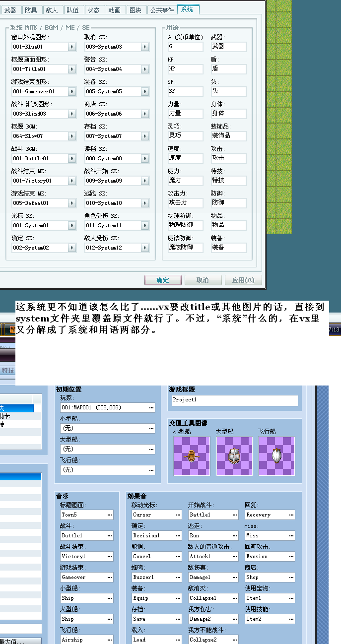Open picker for 011-System11 actor damage SE

pos(145,225)
